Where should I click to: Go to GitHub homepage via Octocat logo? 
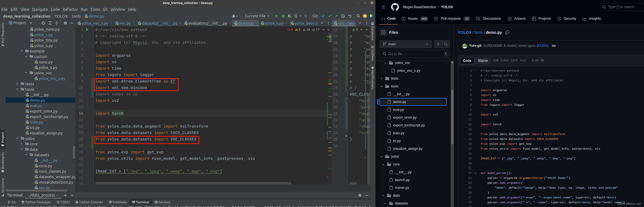point(395,7)
